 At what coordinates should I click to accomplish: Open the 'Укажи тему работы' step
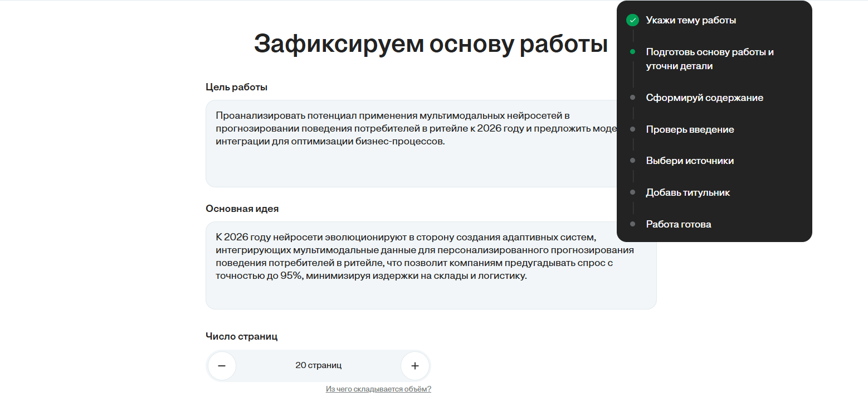(691, 21)
